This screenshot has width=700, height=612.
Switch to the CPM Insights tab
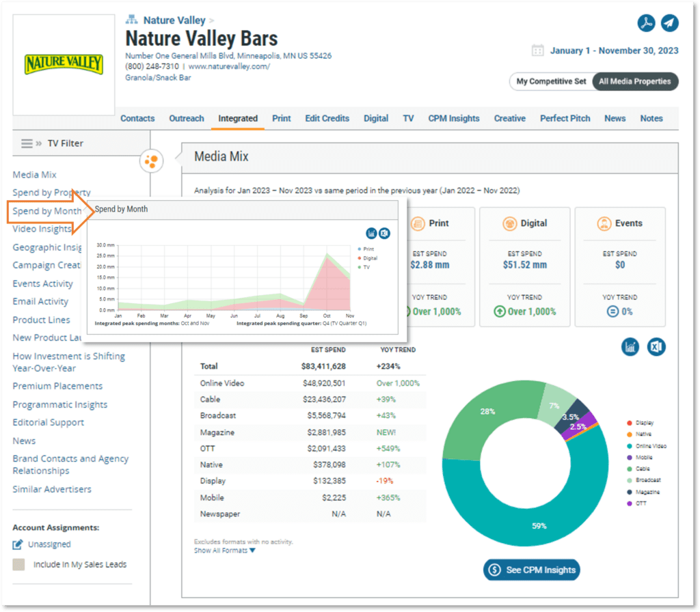pos(454,118)
